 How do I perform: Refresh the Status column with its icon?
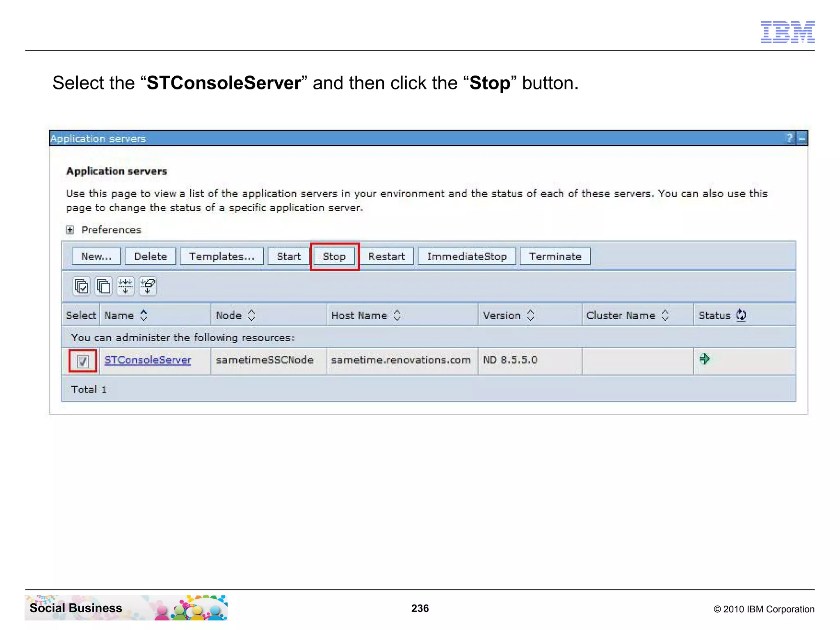(741, 315)
